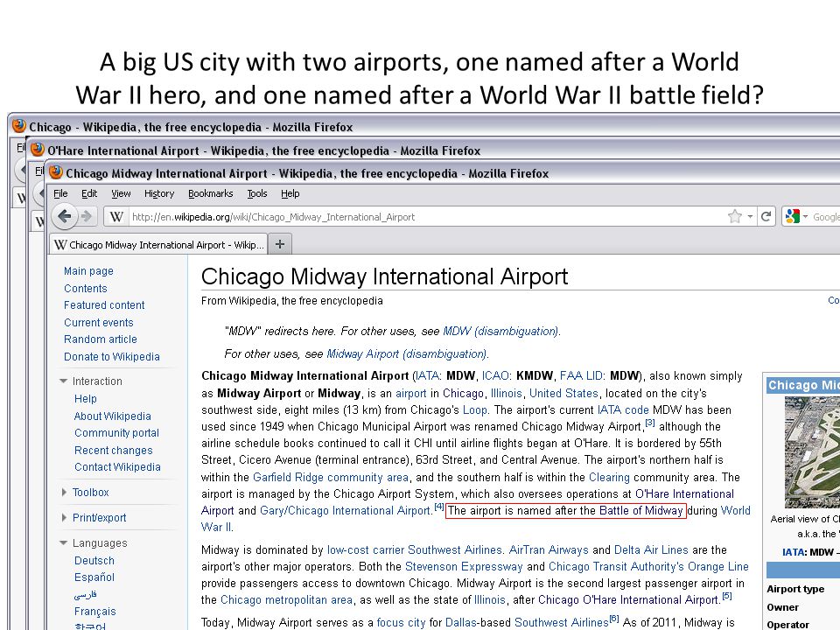The height and width of the screenshot is (630, 840).
Task: Expand the Toolbox sidebar section
Action: [x=64, y=492]
